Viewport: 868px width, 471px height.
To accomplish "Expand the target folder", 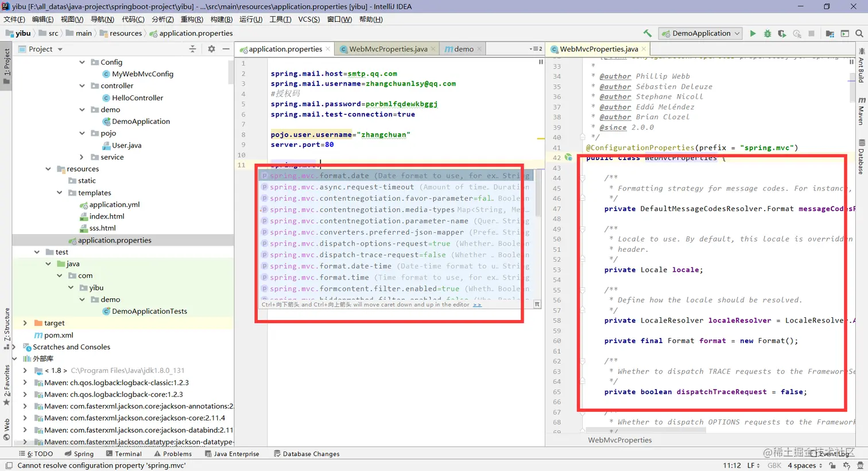I will pos(25,323).
